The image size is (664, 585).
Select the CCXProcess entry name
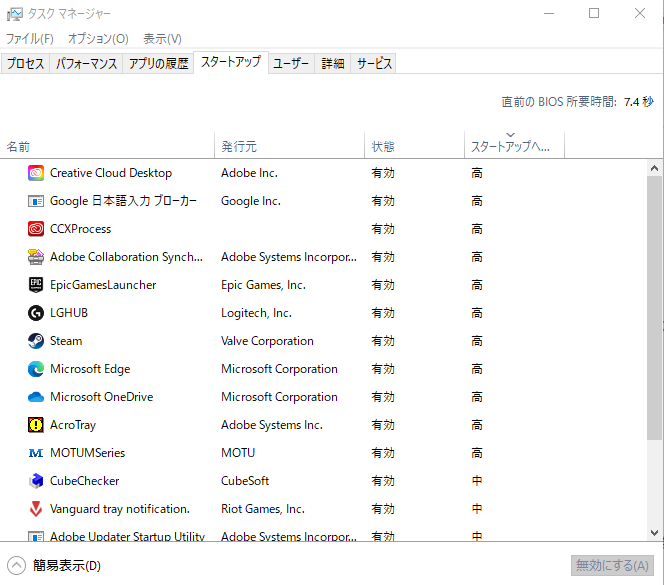pos(80,229)
